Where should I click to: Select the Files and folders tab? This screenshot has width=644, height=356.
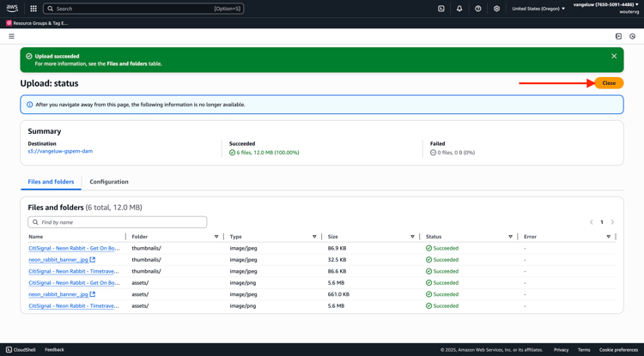coord(51,182)
